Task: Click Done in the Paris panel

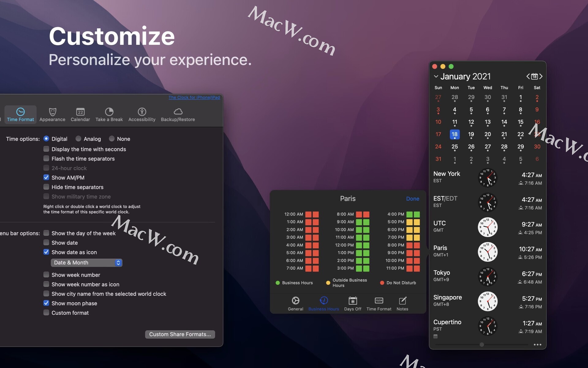Action: coord(413,199)
